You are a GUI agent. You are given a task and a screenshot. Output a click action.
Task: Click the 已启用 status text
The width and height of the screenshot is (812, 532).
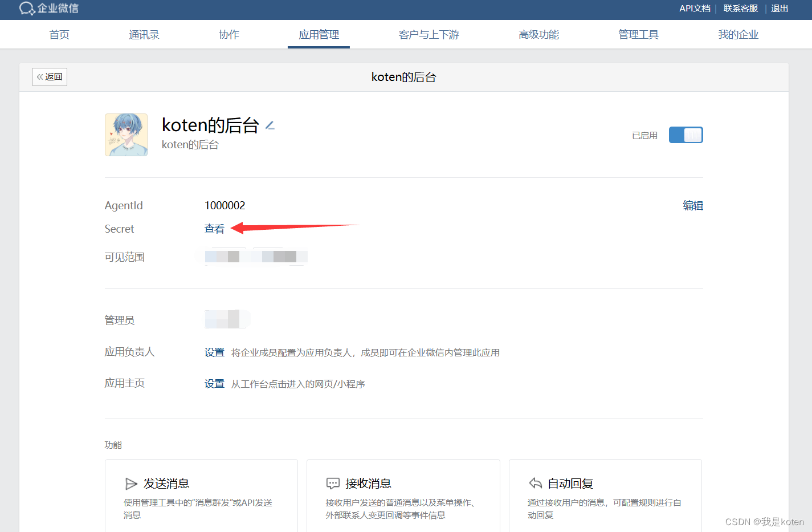click(644, 136)
